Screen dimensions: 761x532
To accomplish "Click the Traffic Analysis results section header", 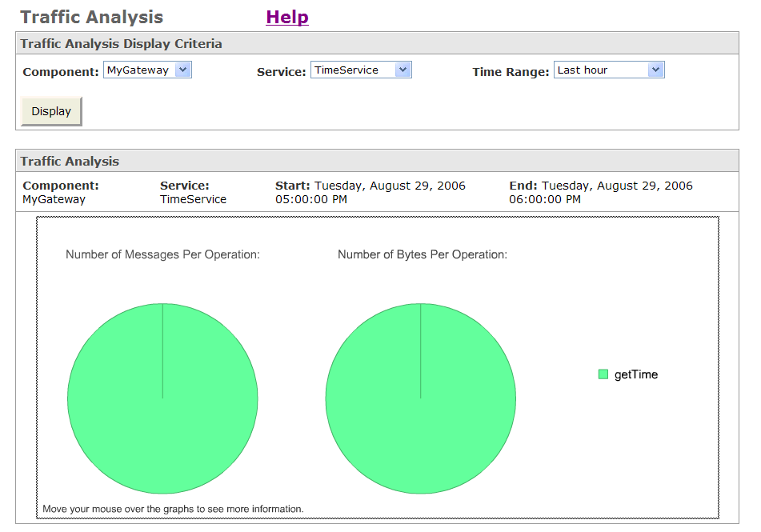I will 377,161.
